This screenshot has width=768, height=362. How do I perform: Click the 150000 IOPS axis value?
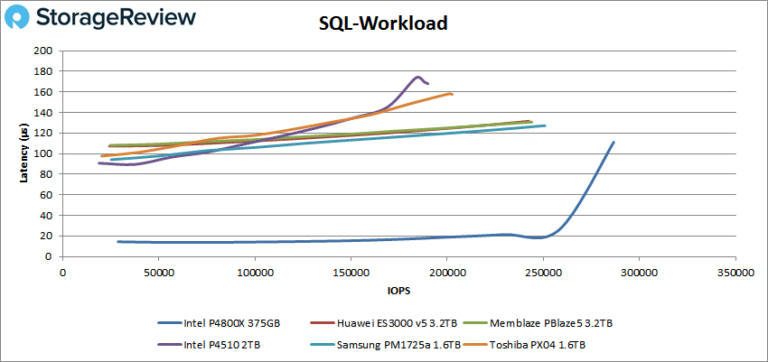pos(351,272)
